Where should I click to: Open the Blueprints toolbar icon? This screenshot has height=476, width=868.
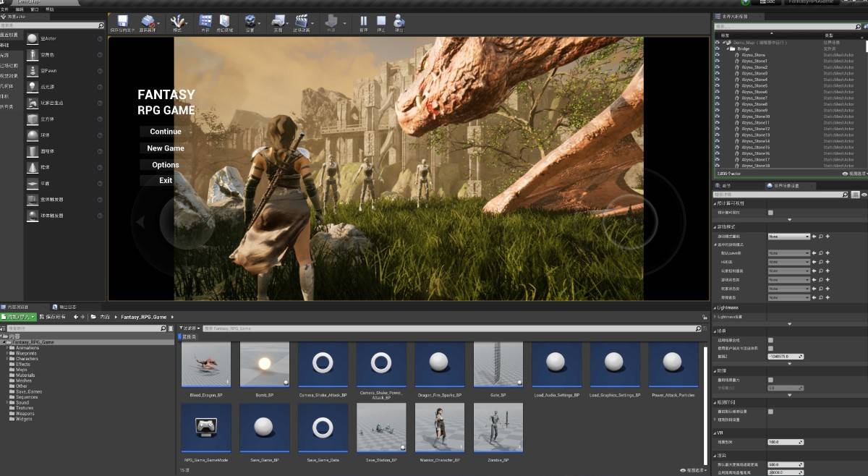[x=278, y=22]
